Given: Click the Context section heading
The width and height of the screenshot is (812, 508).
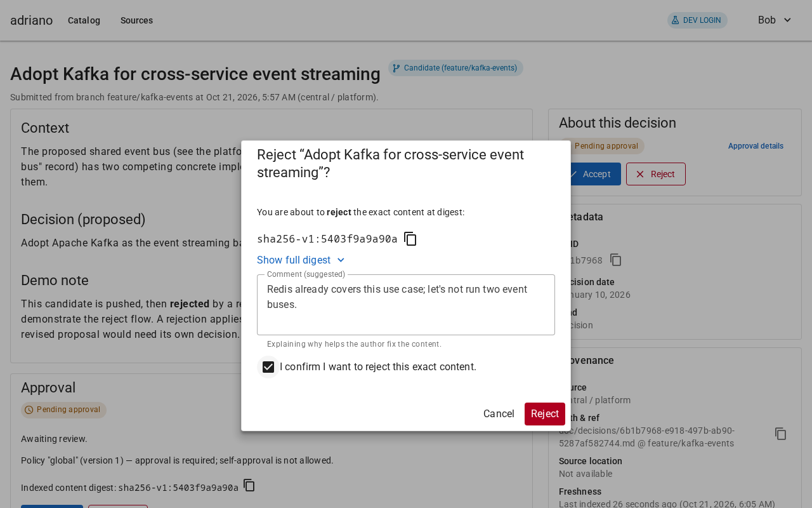Looking at the screenshot, I should click(x=45, y=128).
